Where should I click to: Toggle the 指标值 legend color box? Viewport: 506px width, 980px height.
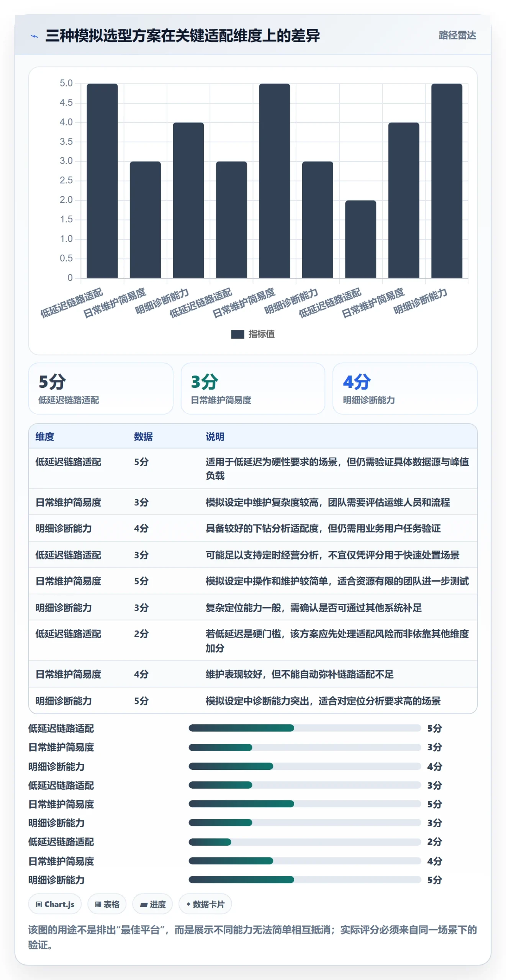click(237, 334)
